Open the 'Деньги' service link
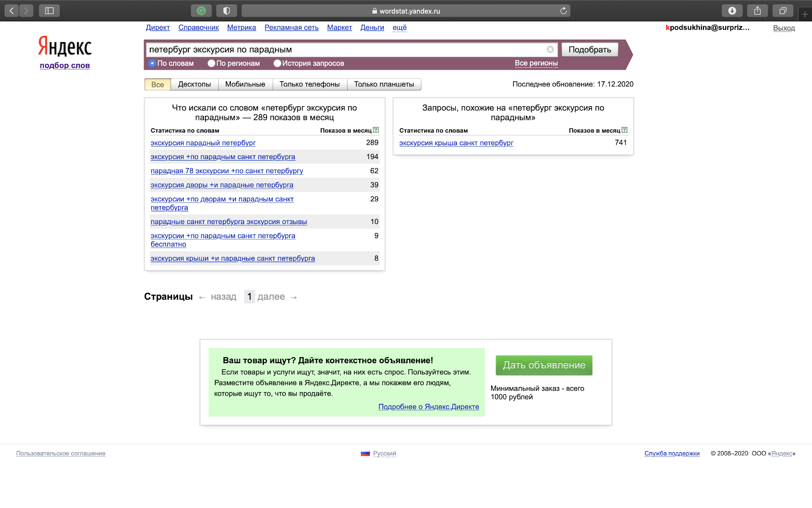Screen dimensions: 812x508 (x=372, y=27)
